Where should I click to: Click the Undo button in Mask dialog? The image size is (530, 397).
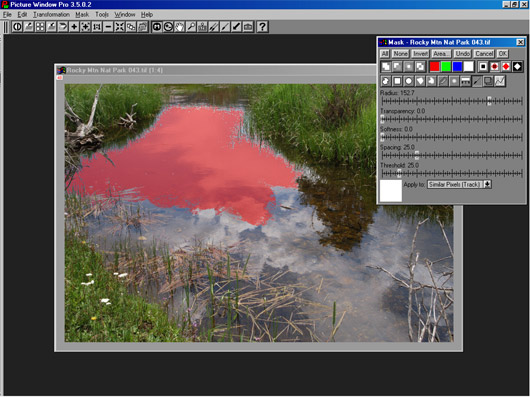click(462, 54)
